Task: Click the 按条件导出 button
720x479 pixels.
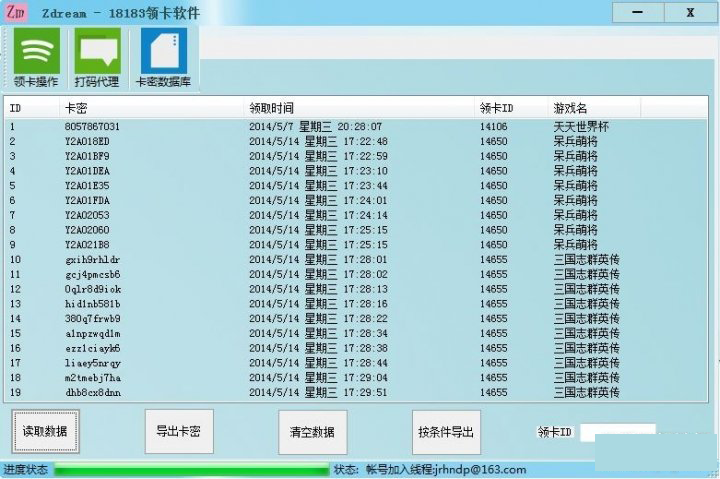Action: click(x=447, y=432)
